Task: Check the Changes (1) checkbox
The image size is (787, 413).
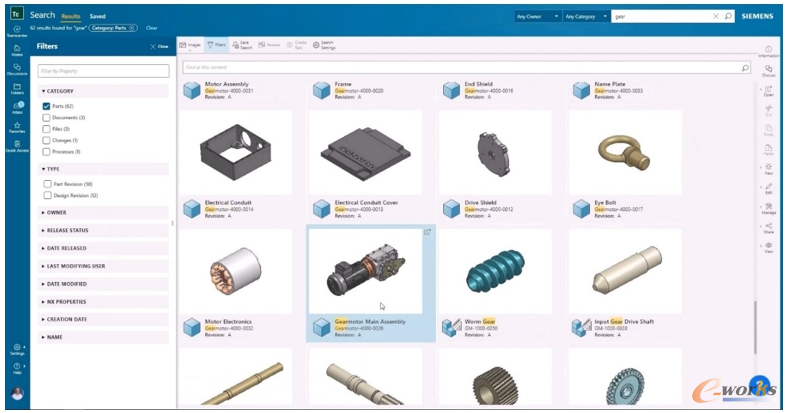Action: (x=46, y=141)
